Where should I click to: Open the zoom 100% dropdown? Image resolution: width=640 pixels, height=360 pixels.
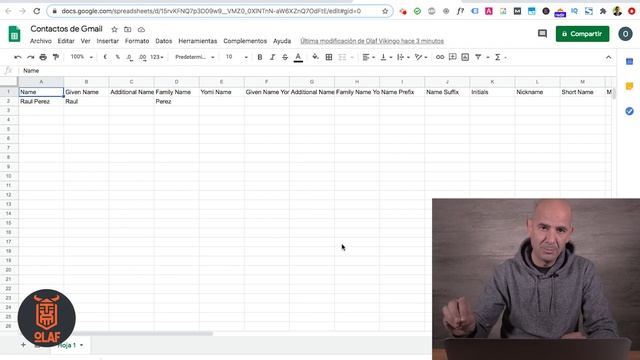[x=81, y=57]
